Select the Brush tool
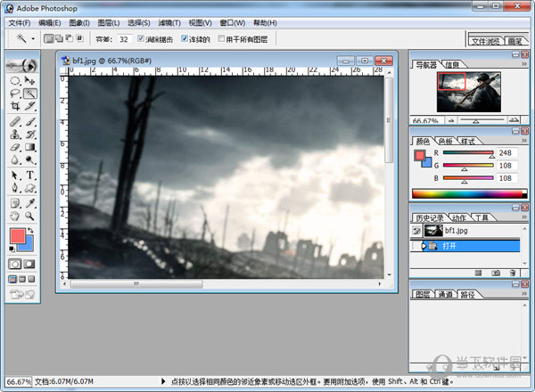535x392 pixels. click(x=30, y=121)
